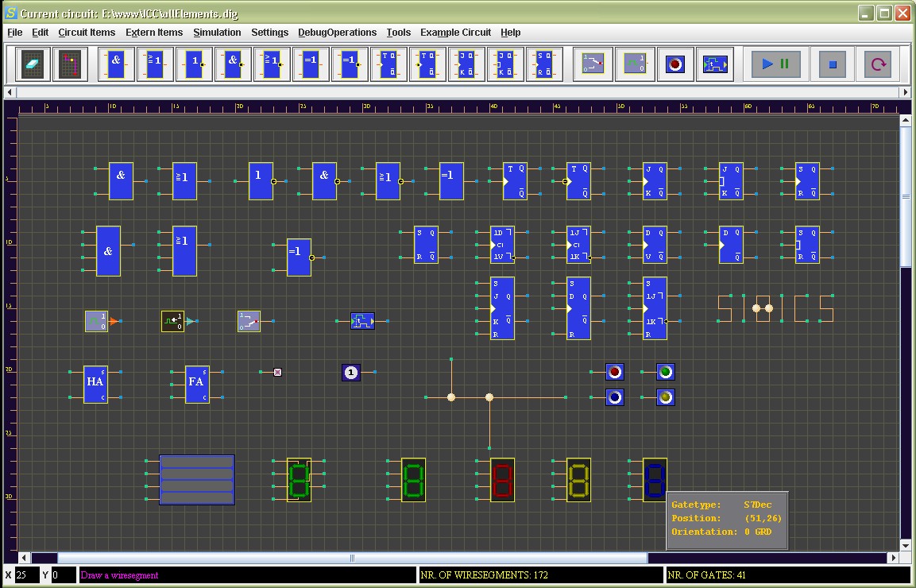Stop the simulation with the square button

point(833,64)
